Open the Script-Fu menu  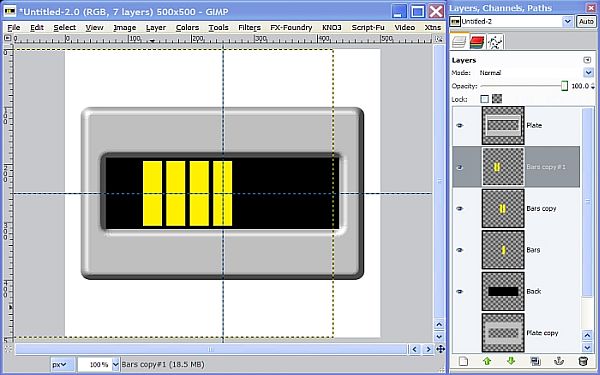click(368, 28)
